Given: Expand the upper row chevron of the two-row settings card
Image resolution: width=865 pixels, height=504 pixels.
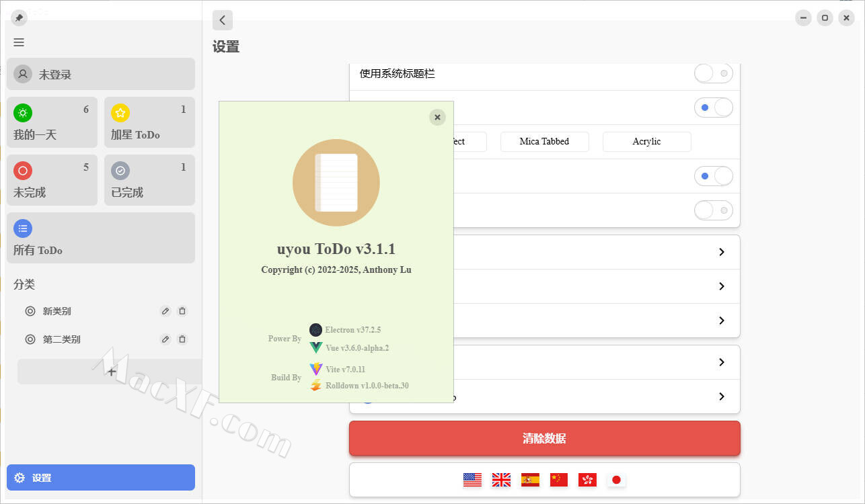Looking at the screenshot, I should click(x=721, y=362).
